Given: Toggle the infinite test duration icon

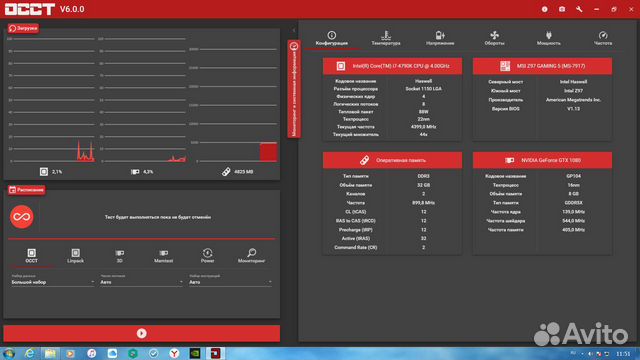Looking at the screenshot, I should pos(22,217).
